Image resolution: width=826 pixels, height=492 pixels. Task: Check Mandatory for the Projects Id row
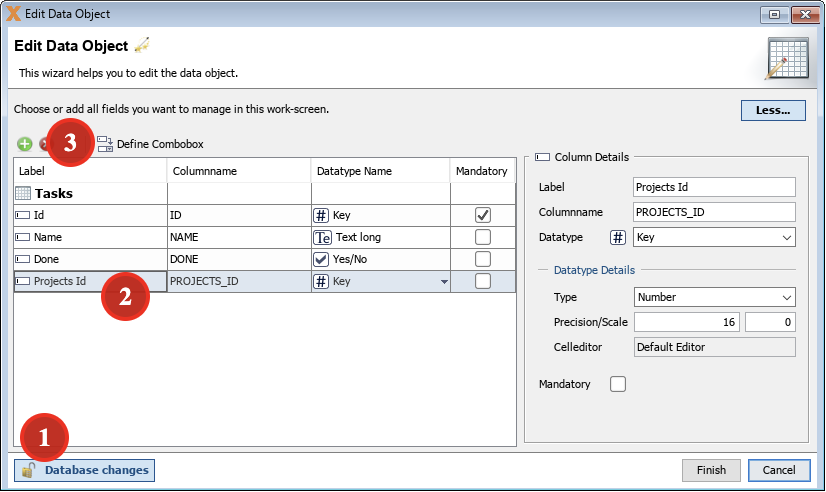click(x=483, y=281)
